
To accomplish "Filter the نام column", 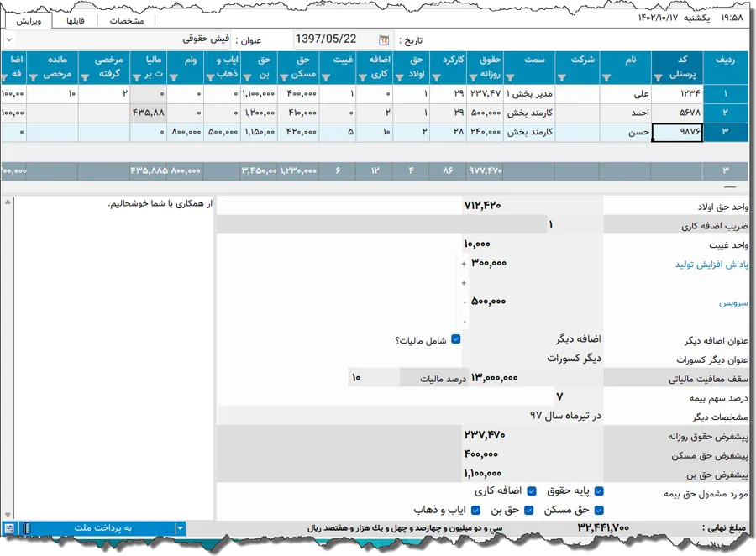I will tap(606, 77).
